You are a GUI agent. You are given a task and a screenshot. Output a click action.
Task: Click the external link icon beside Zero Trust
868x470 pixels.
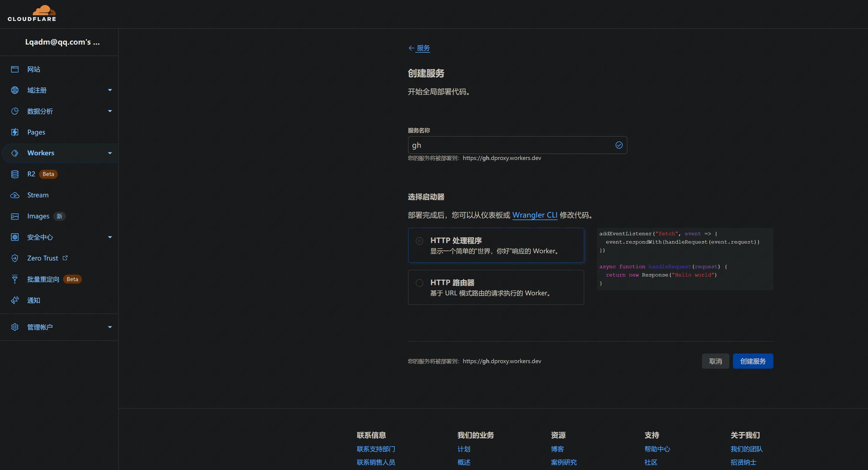coord(65,258)
